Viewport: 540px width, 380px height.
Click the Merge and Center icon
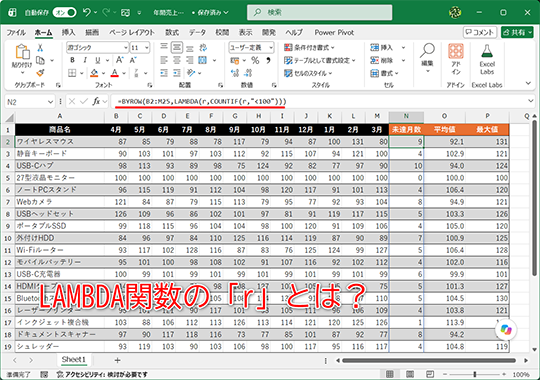[203, 60]
